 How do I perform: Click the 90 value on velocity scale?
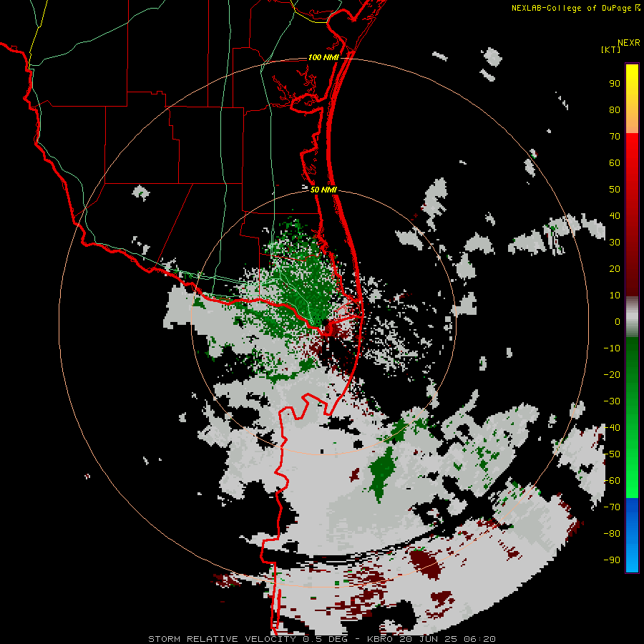click(615, 84)
